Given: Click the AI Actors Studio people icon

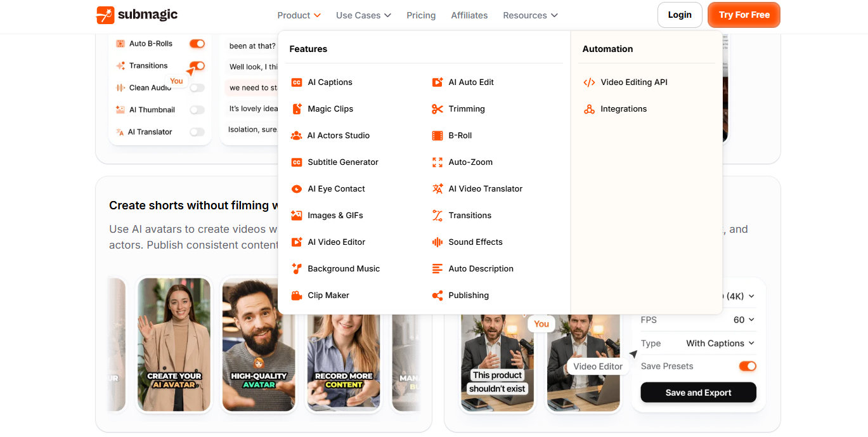Looking at the screenshot, I should [296, 136].
